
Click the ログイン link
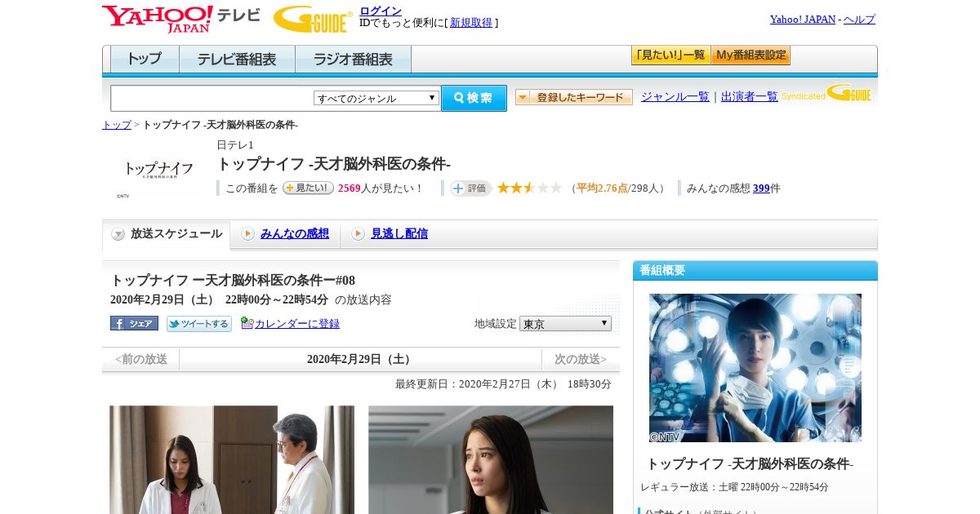381,11
